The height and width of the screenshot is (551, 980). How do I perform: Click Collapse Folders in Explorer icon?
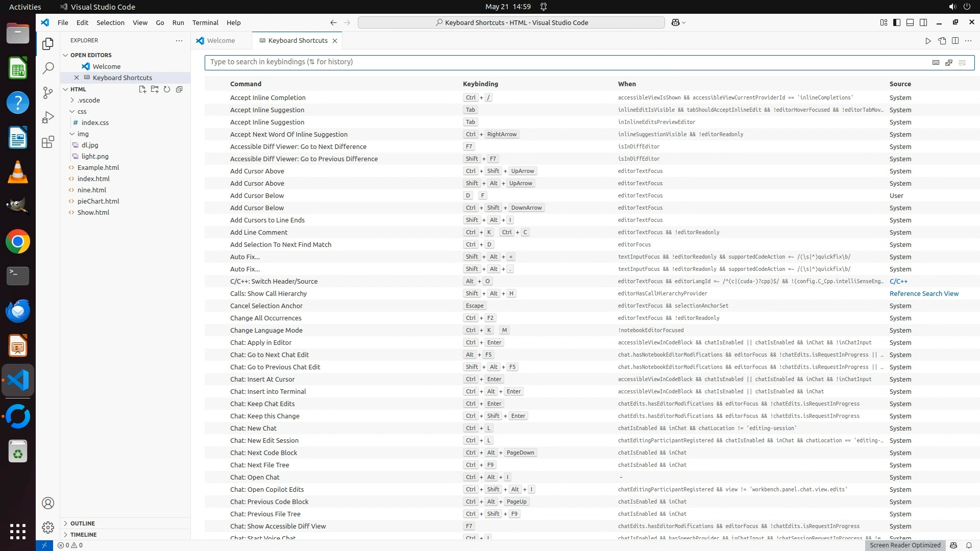point(179,89)
